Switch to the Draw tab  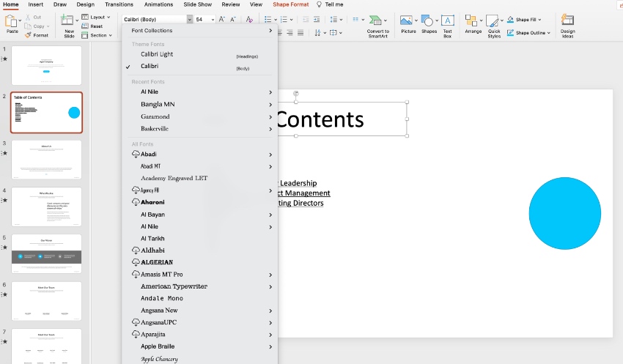coord(60,4)
